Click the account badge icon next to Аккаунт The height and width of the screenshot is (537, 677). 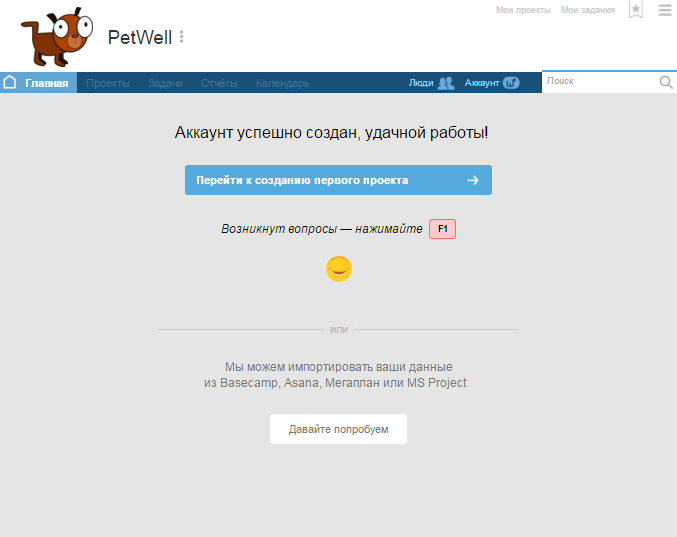tap(511, 83)
